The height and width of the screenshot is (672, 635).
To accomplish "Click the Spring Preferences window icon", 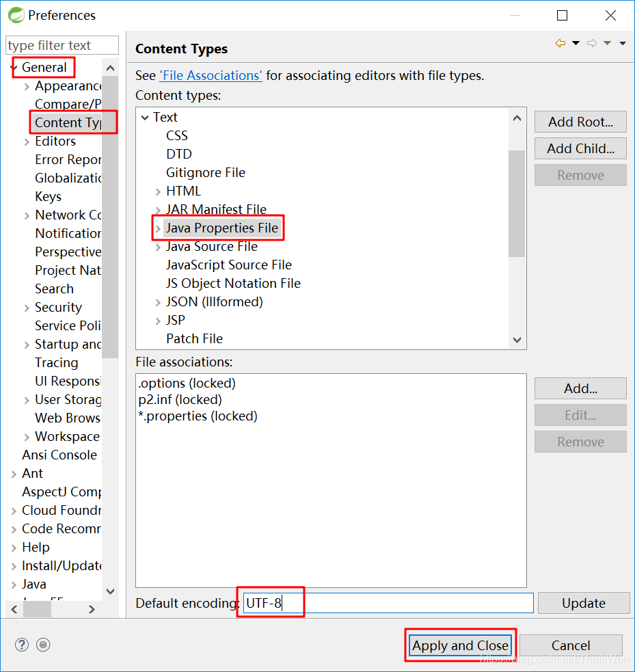I will [16, 16].
